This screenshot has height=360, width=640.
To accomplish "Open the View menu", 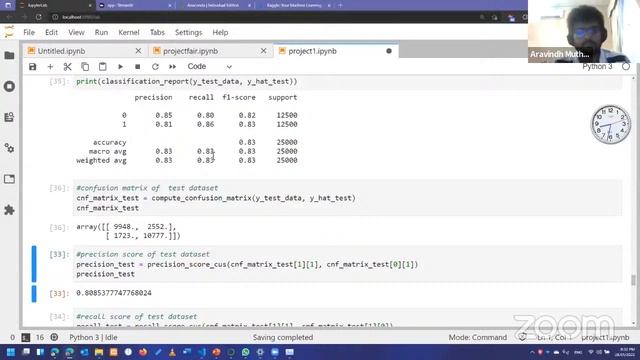I will click(76, 32).
